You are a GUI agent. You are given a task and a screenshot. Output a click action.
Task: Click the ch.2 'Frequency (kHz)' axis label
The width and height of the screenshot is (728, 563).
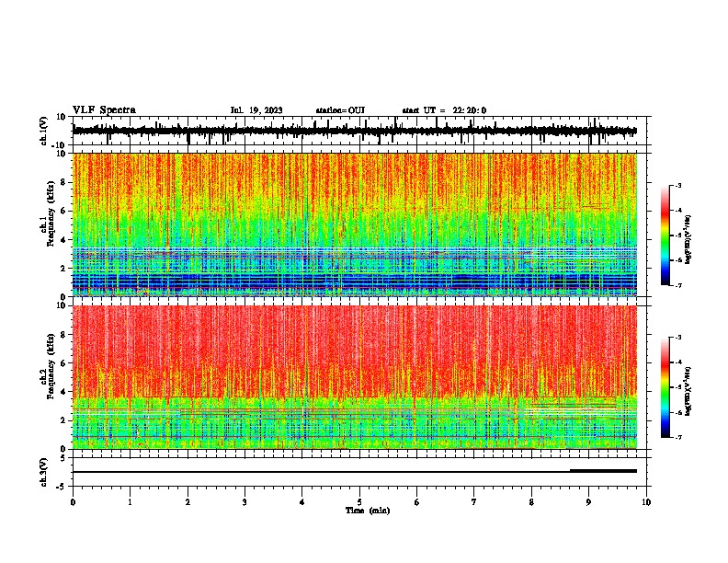(51, 366)
